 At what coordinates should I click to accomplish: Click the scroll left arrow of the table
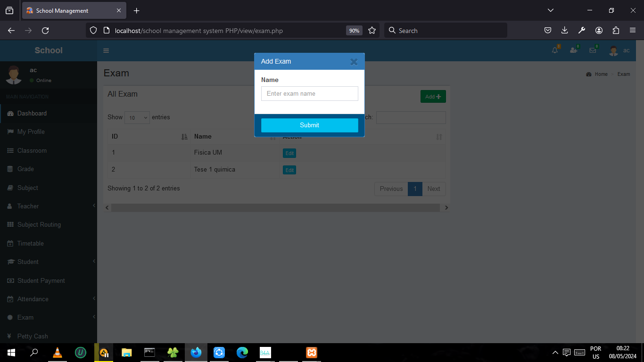pyautogui.click(x=107, y=208)
